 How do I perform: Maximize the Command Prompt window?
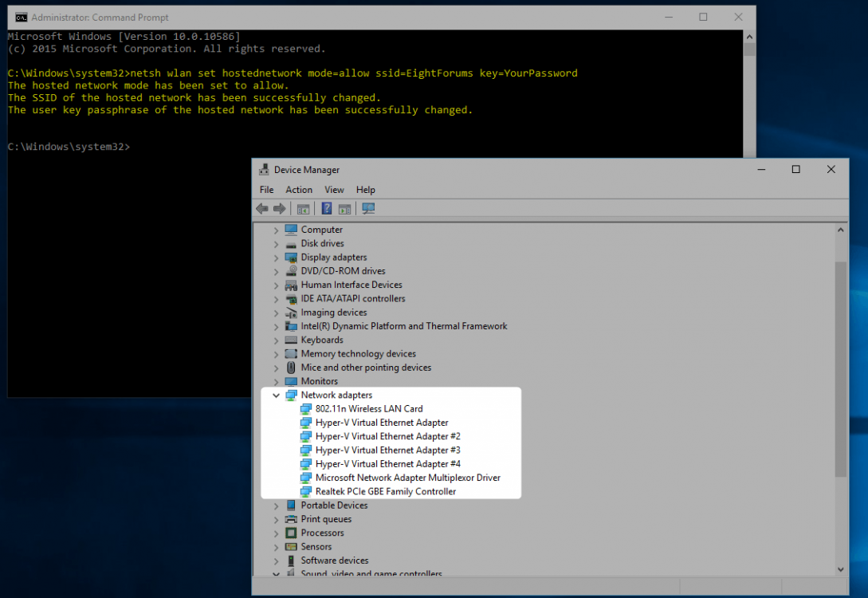tap(703, 18)
